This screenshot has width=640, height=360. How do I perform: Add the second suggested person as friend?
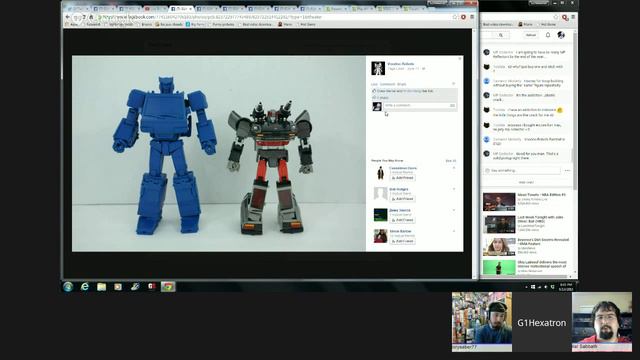[x=402, y=199]
